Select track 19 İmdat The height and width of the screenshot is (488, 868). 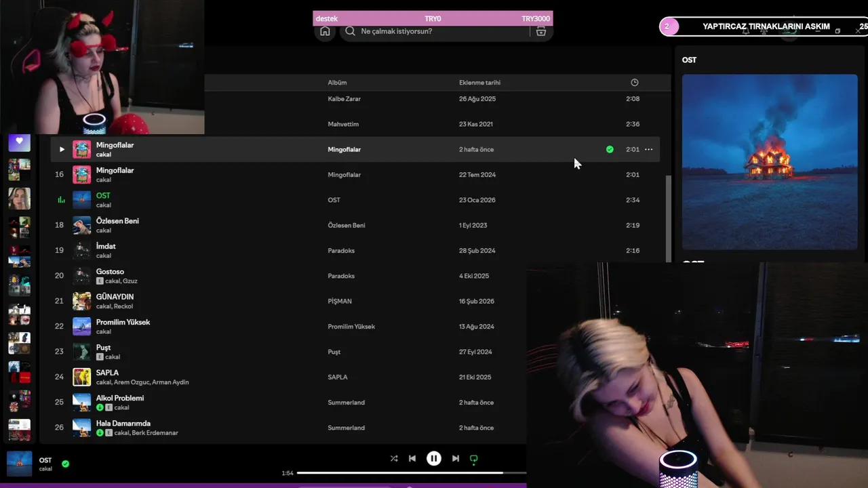pos(106,246)
